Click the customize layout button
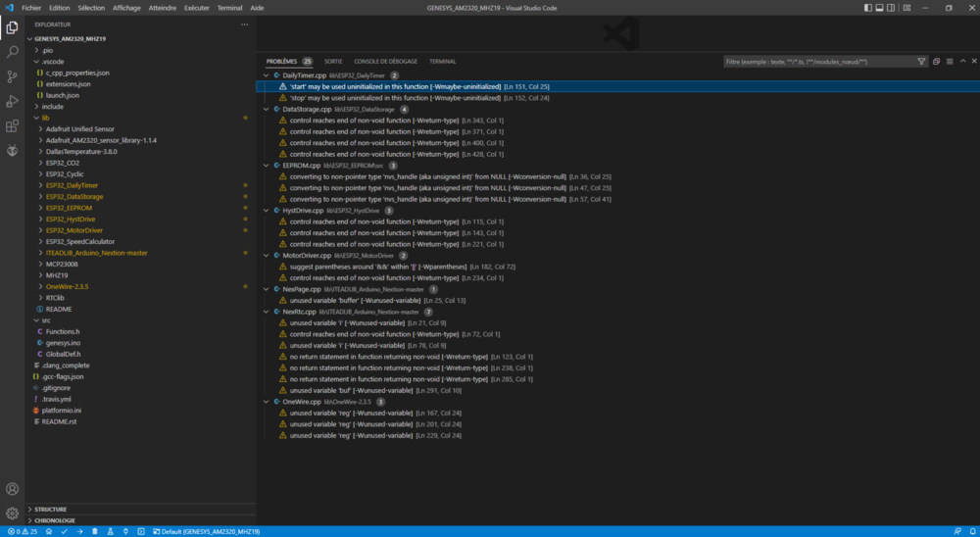 click(x=906, y=8)
